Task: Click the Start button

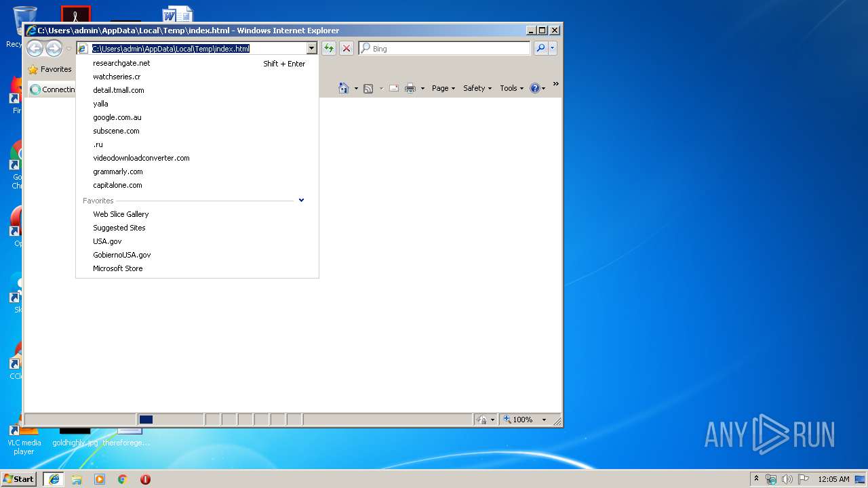Action: [x=18, y=479]
